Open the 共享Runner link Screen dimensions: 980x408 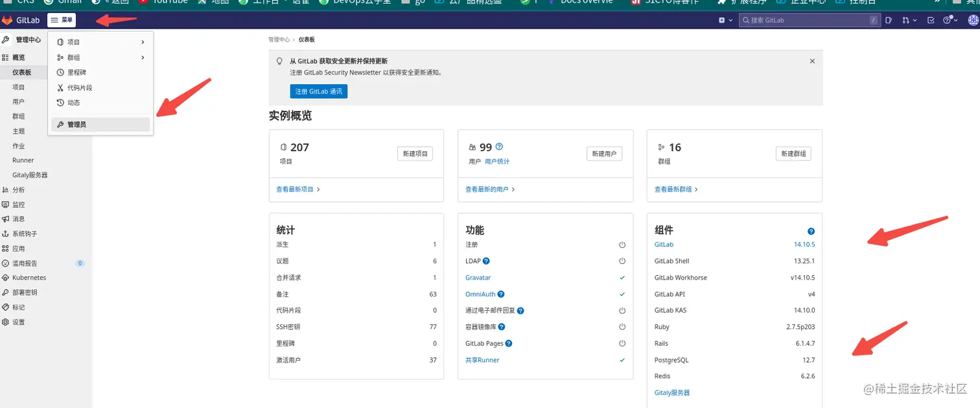(482, 360)
